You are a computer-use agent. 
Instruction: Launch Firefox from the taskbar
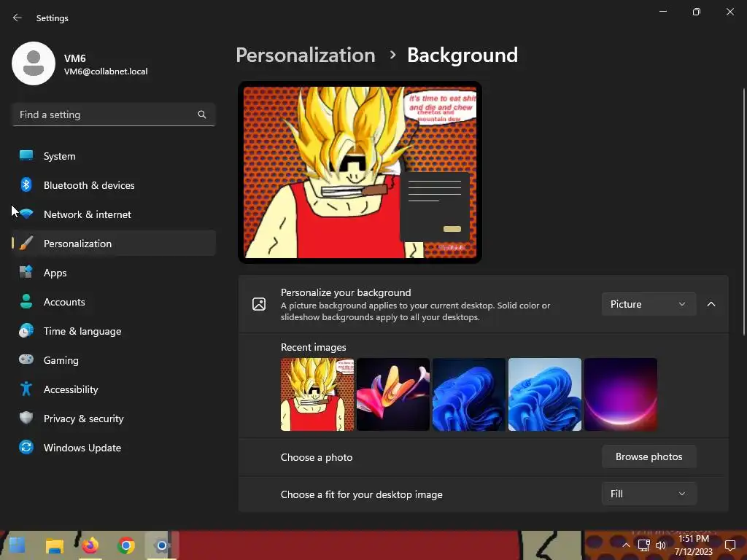click(90, 545)
